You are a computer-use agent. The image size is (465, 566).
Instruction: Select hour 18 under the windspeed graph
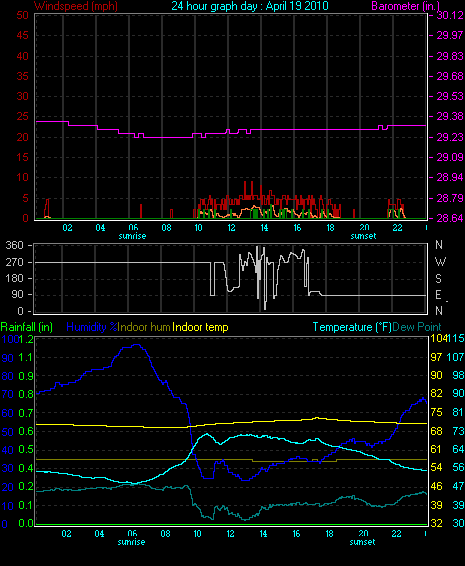point(330,228)
